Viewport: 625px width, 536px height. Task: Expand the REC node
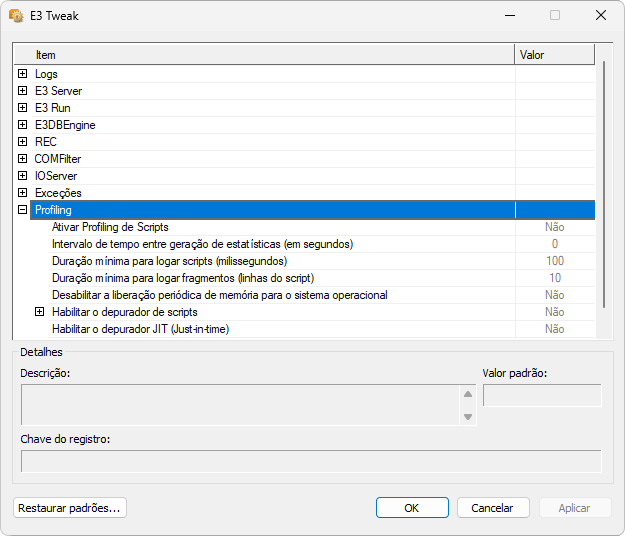tap(22, 142)
